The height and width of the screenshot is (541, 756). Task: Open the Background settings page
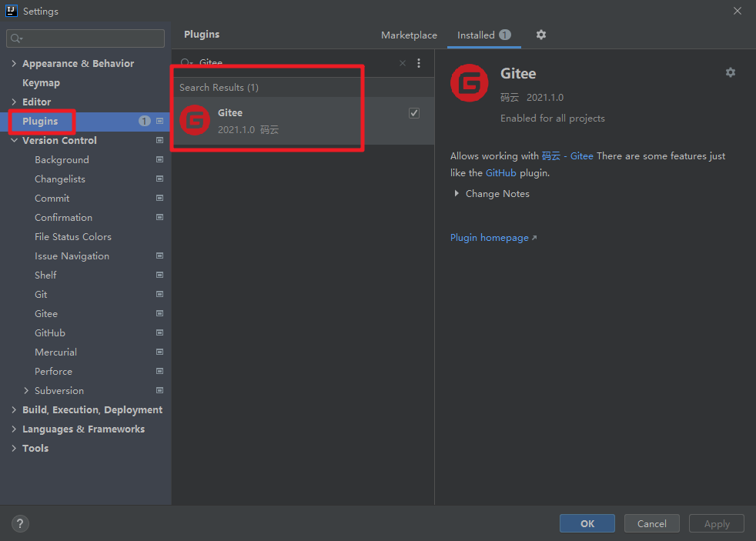62,160
